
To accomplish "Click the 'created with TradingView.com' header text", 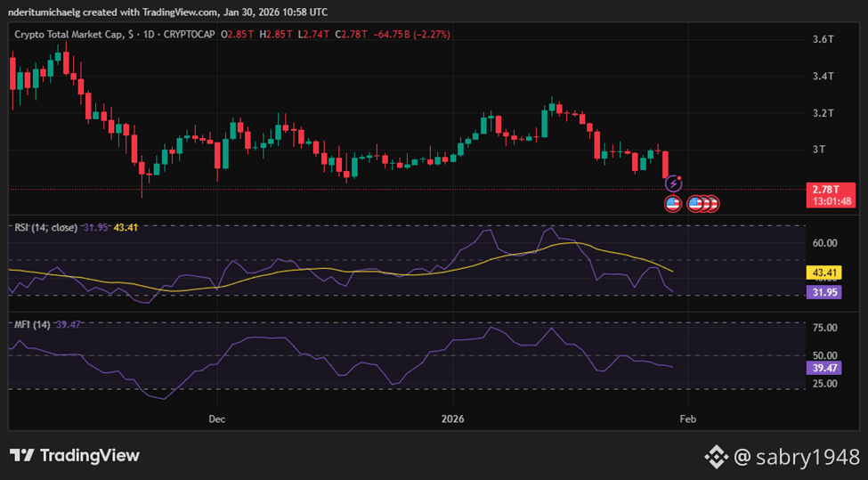I will 152,12.
